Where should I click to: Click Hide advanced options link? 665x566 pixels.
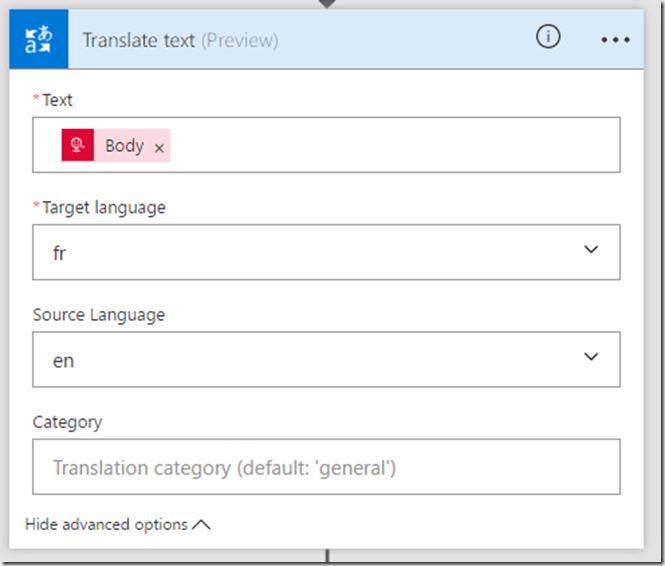pos(106,524)
